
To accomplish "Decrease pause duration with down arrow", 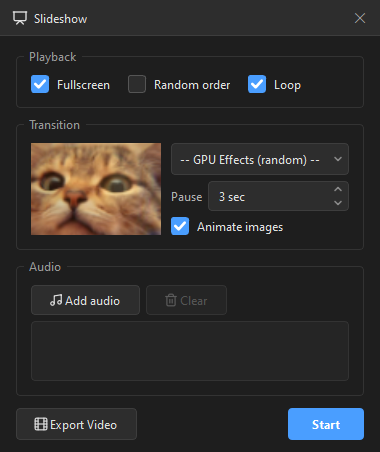I will coord(338,203).
